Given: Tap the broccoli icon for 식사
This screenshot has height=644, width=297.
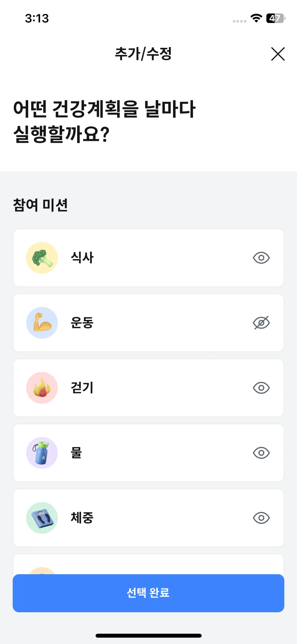Looking at the screenshot, I should coord(42,258).
